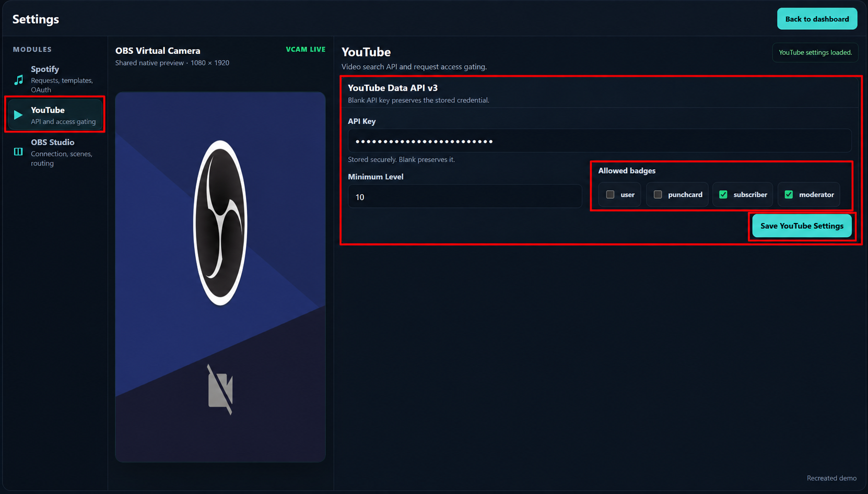Viewport: 868px width, 494px height.
Task: Click the 'OBS Virtual Camera' heading
Action: (x=158, y=51)
